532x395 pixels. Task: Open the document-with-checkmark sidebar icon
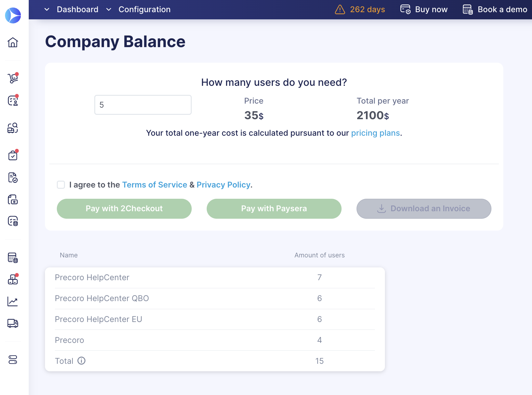[x=13, y=178]
